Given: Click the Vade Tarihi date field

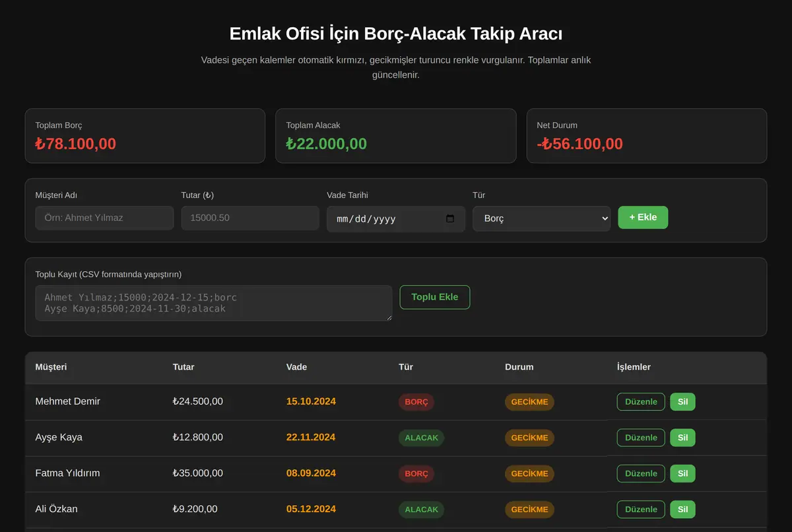Looking at the screenshot, I should (396, 219).
